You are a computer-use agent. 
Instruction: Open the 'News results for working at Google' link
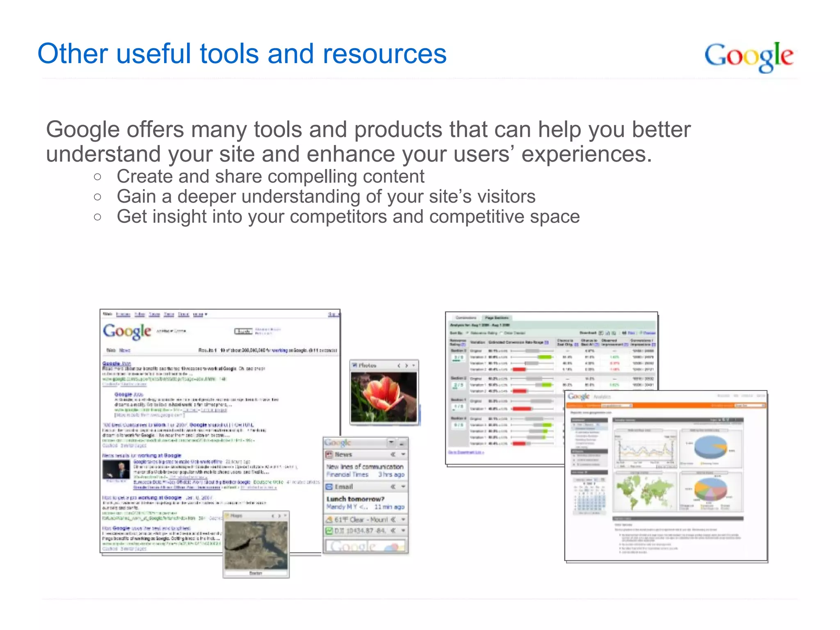click(142, 455)
